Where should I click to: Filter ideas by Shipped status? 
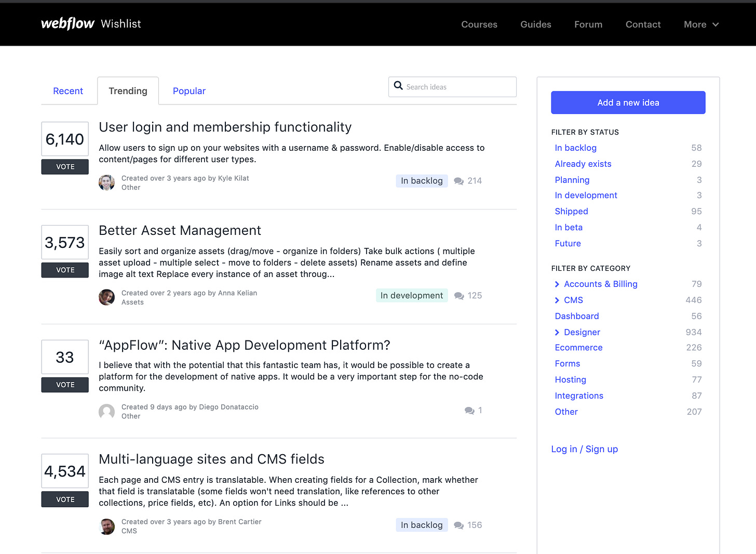coord(571,212)
